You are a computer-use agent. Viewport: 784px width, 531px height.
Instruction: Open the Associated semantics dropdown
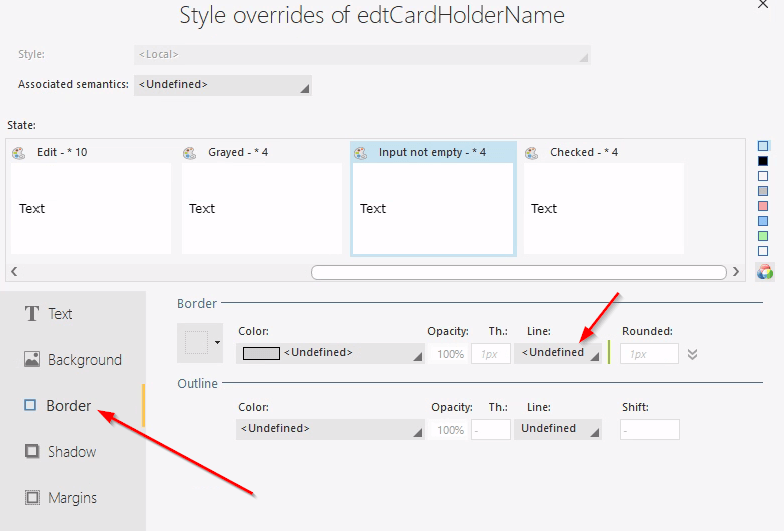click(x=223, y=85)
